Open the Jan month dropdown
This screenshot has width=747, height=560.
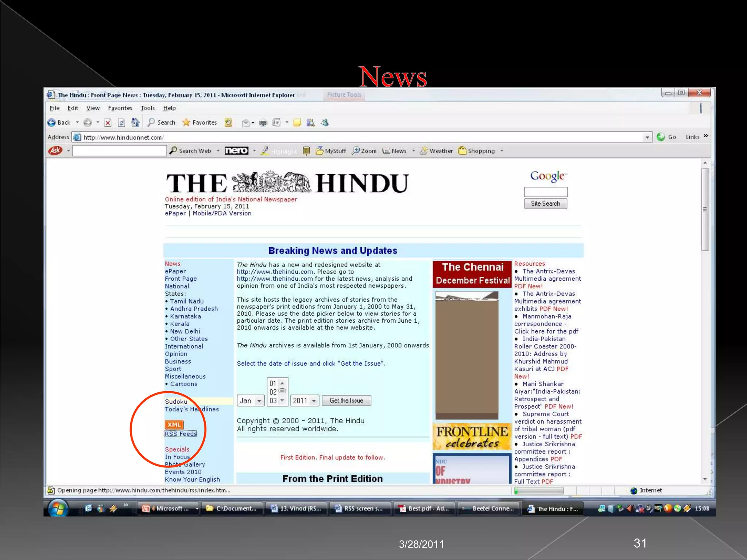click(x=251, y=401)
